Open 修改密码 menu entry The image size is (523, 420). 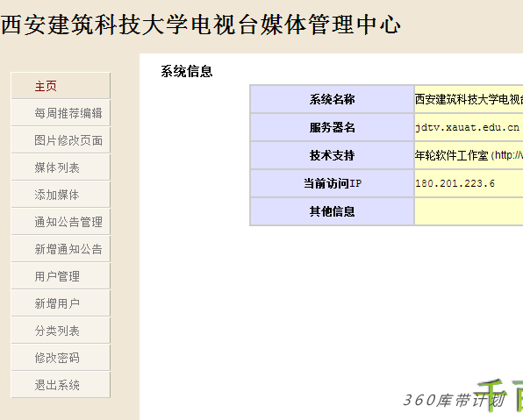pos(61,358)
